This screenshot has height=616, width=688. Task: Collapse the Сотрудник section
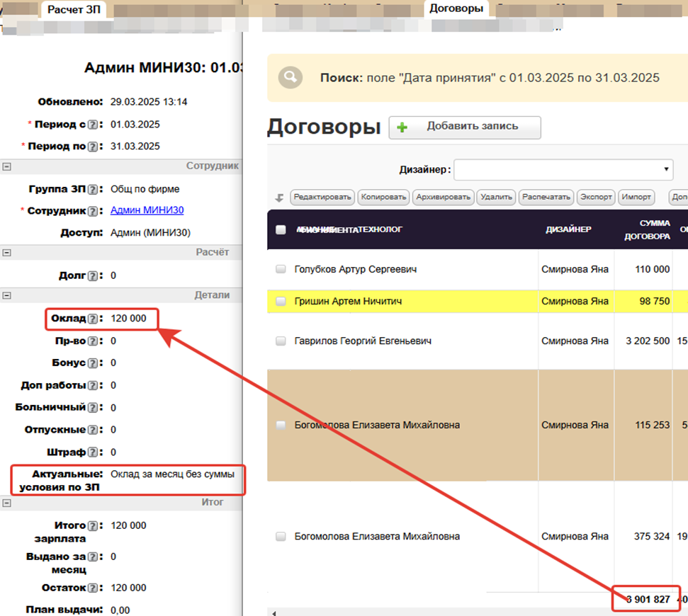[x=7, y=166]
